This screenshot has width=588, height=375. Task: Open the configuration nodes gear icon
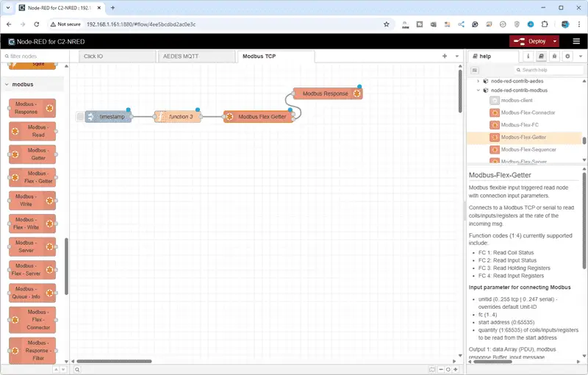[567, 56]
